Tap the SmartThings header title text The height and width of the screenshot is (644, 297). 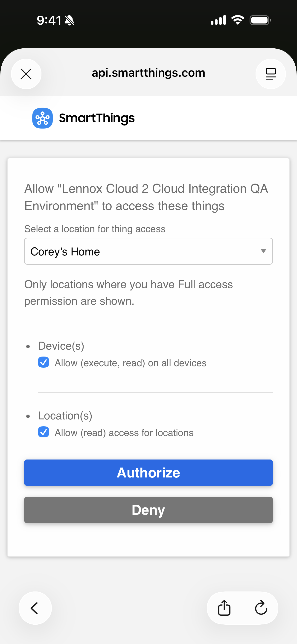(x=97, y=118)
